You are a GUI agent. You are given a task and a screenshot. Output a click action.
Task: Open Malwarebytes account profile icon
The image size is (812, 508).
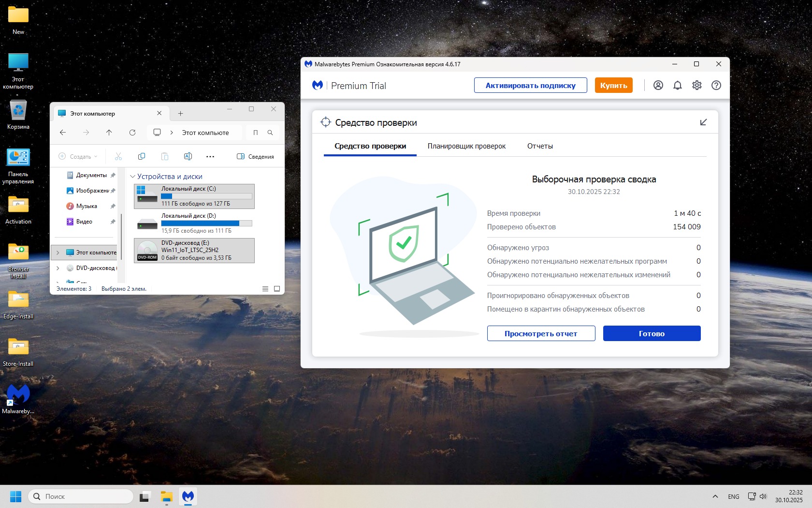pyautogui.click(x=658, y=85)
